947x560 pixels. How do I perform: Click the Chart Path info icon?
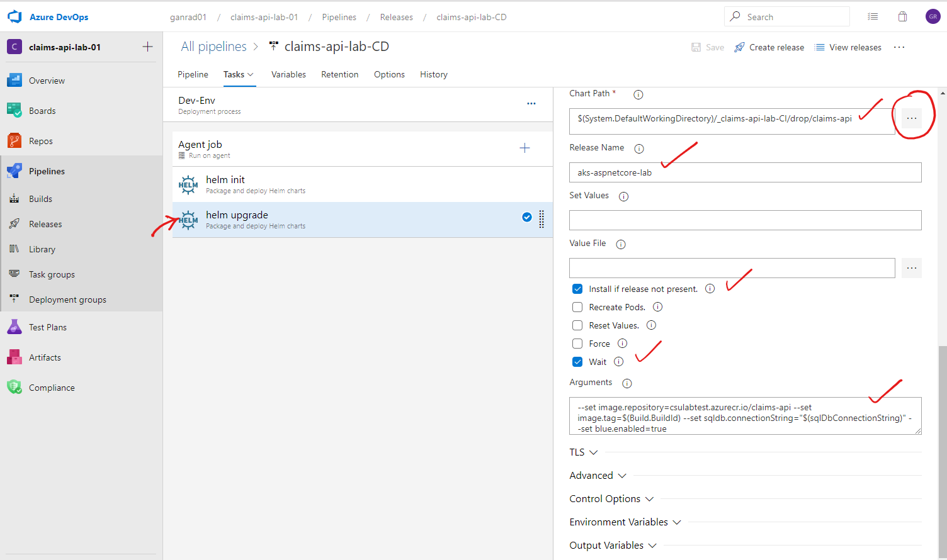pyautogui.click(x=638, y=94)
